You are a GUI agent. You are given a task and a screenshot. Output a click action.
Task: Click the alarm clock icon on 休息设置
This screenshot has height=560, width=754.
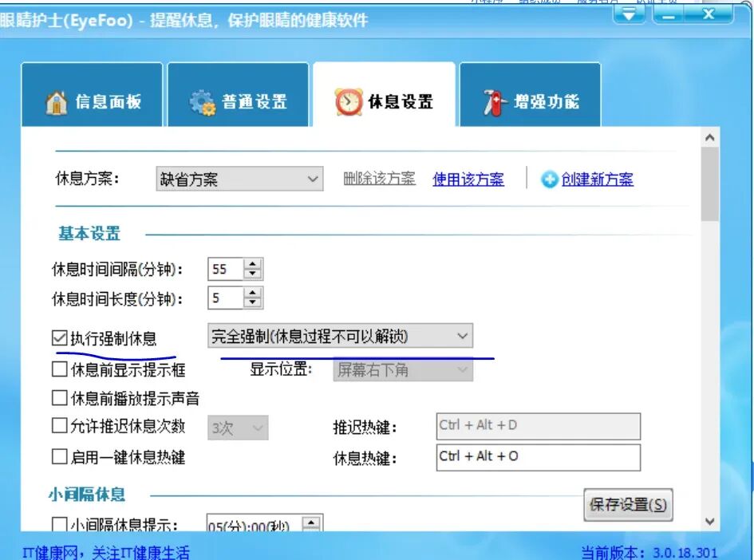coord(349,102)
